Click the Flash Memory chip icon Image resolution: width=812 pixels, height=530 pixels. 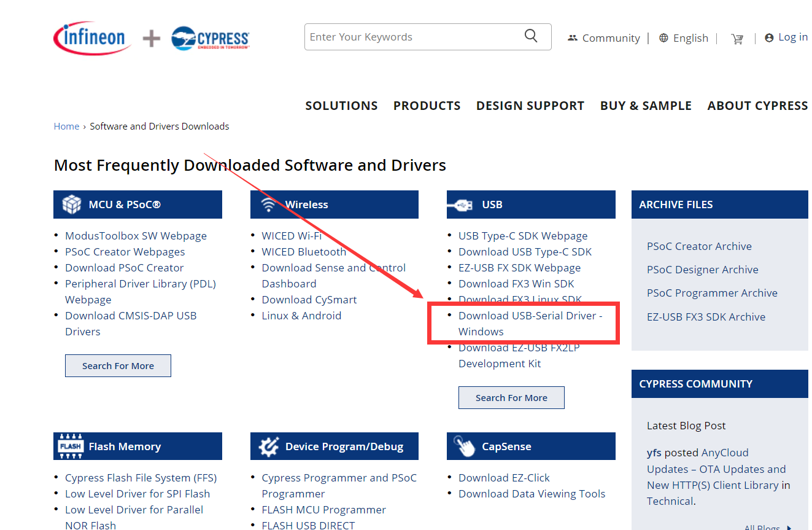tap(71, 446)
